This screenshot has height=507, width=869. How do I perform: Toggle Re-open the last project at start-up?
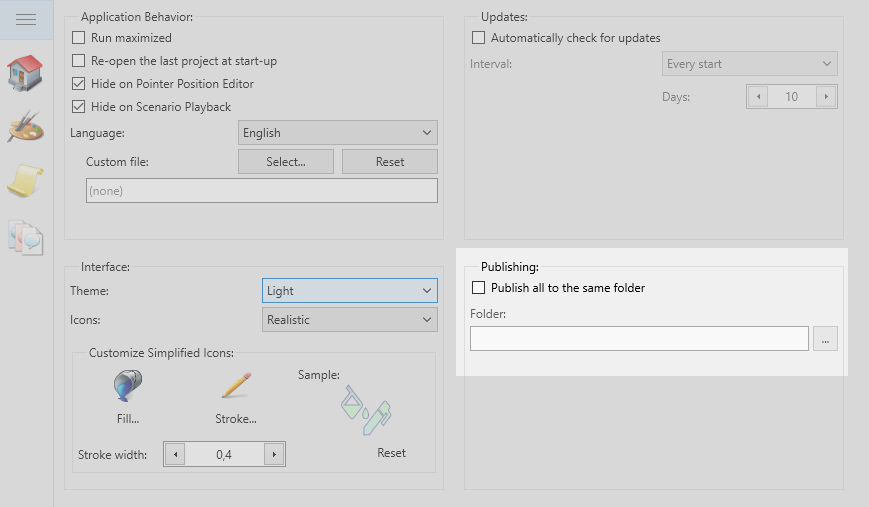tap(79, 61)
